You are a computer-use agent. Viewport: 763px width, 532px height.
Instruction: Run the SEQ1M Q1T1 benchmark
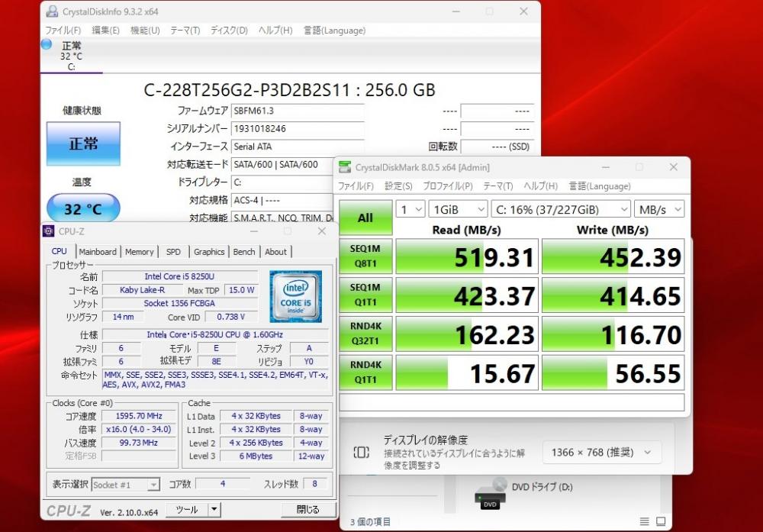tap(365, 295)
